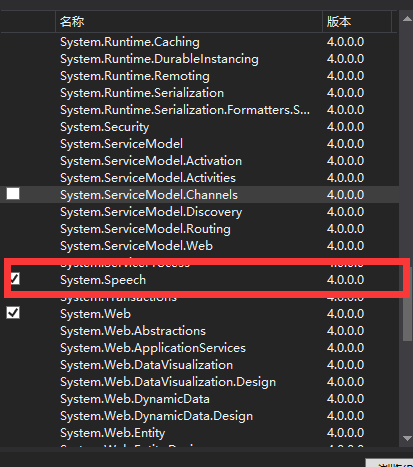Select System.ServiceModel.Discovery row
Image resolution: width=413 pixels, height=467 pixels.
199,212
